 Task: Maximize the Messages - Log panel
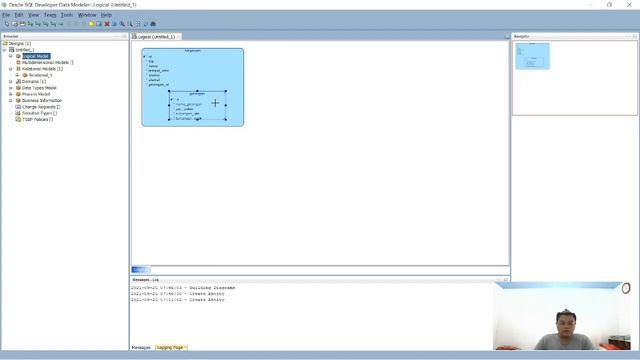coord(506,280)
